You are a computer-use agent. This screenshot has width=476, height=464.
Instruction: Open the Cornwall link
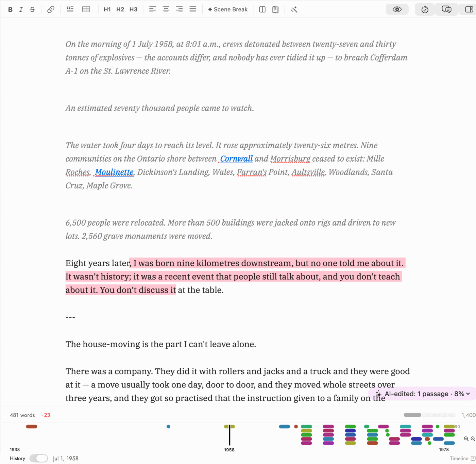[x=236, y=159]
